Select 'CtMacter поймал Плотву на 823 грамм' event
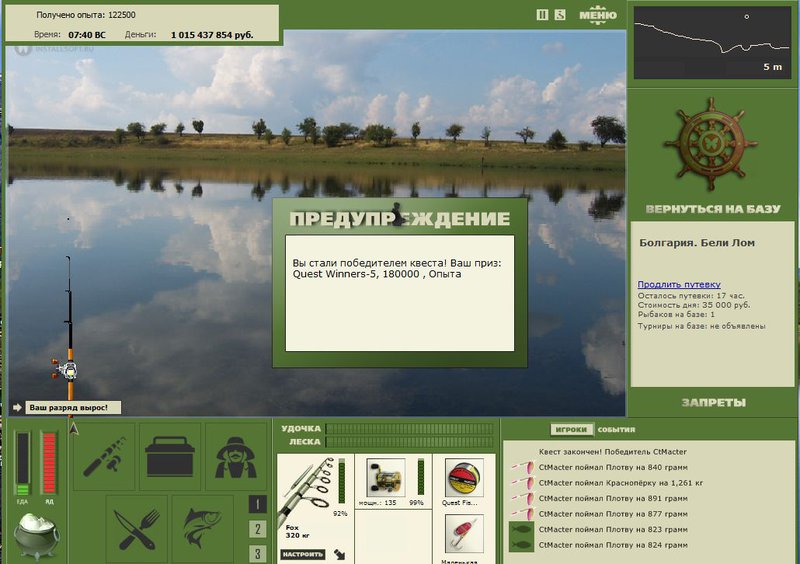800x564 pixels. [613, 529]
